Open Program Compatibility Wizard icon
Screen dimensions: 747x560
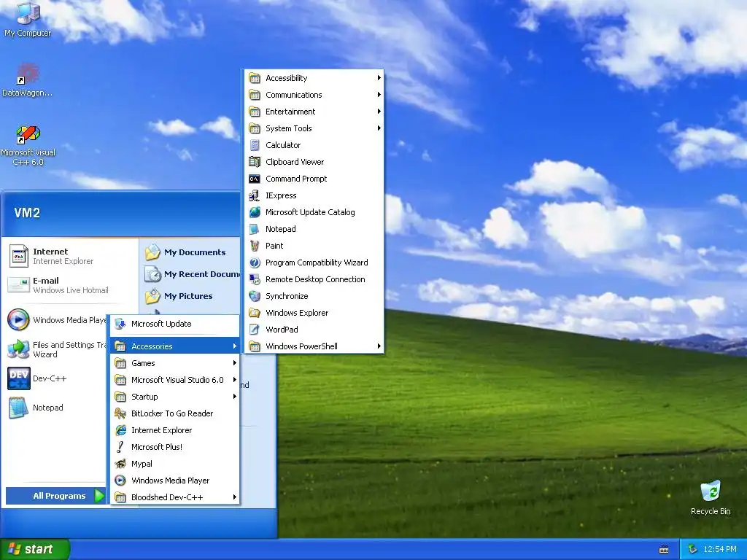click(255, 262)
